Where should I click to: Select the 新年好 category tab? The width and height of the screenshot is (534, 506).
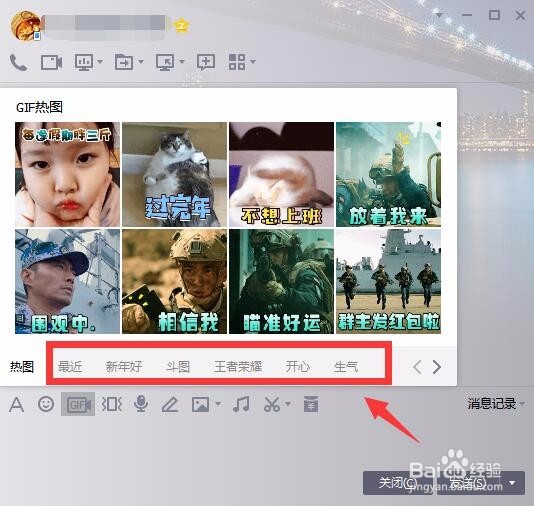(124, 367)
